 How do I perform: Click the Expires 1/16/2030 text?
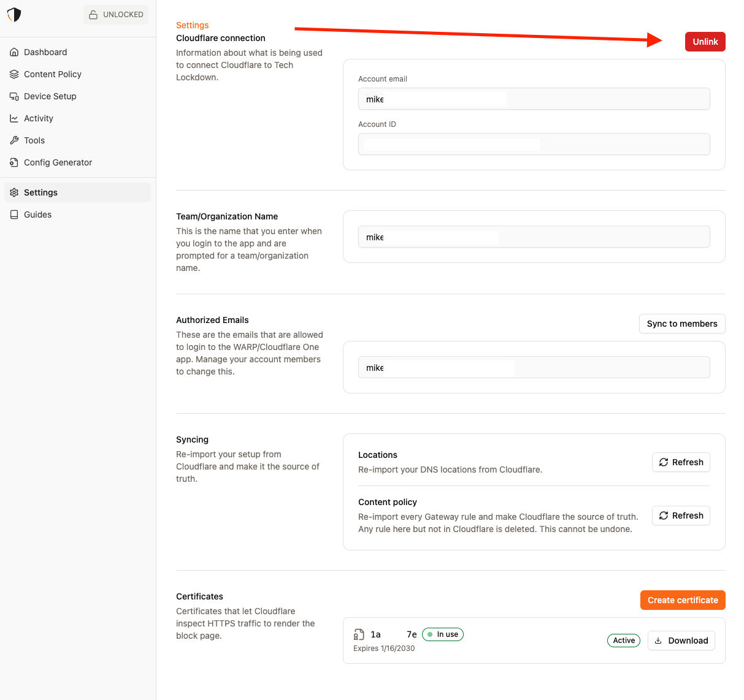(384, 649)
